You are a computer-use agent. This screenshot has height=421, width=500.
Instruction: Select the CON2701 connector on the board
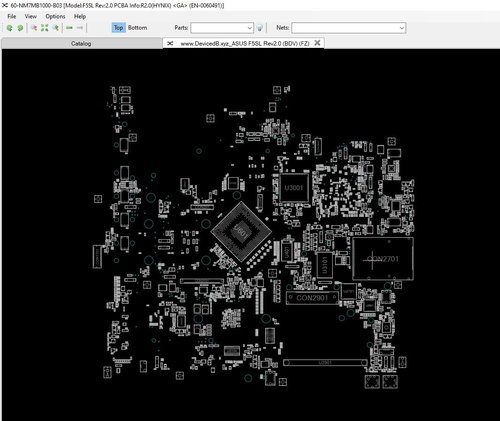tap(383, 259)
